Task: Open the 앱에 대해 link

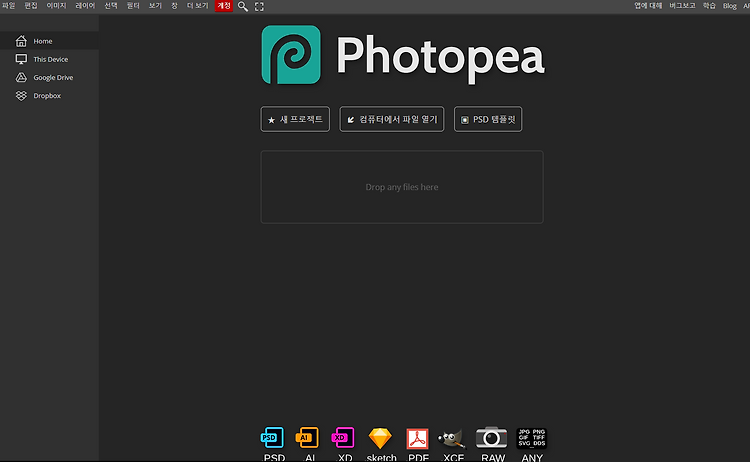Action: click(x=648, y=6)
